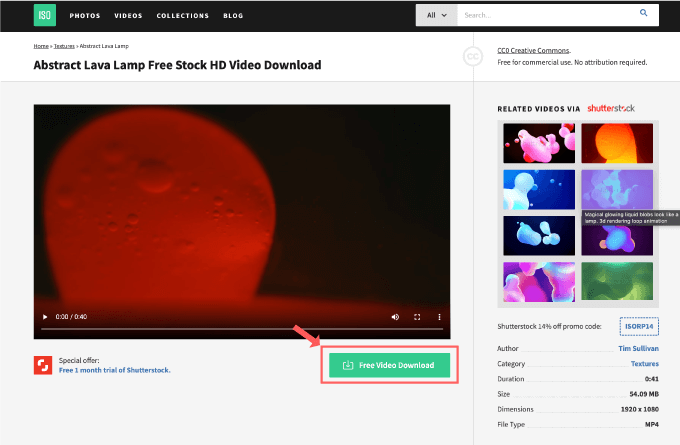Open the pink blobs related video thumbnail
Screen dimensions: 680x445
(539, 143)
